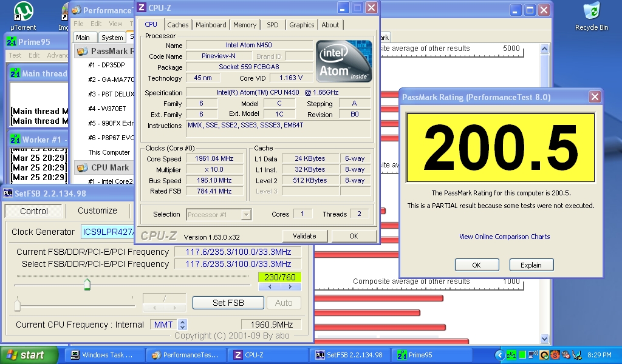Open the View menu in PerformanceTest

(115, 24)
